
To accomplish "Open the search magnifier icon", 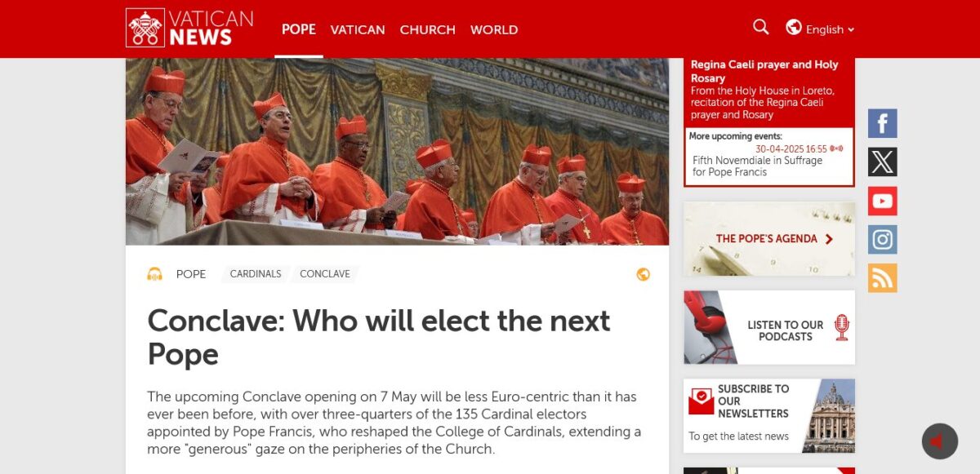I will (760, 28).
